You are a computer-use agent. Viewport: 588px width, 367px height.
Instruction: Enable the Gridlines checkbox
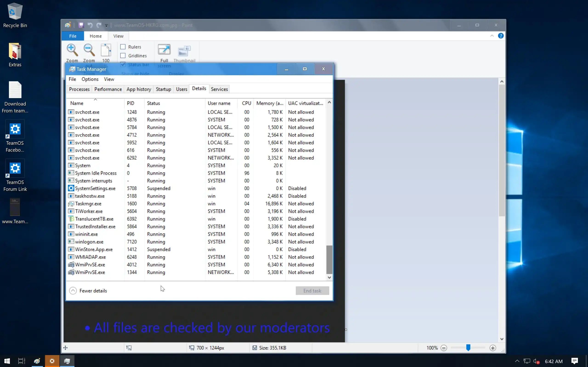[x=123, y=56]
